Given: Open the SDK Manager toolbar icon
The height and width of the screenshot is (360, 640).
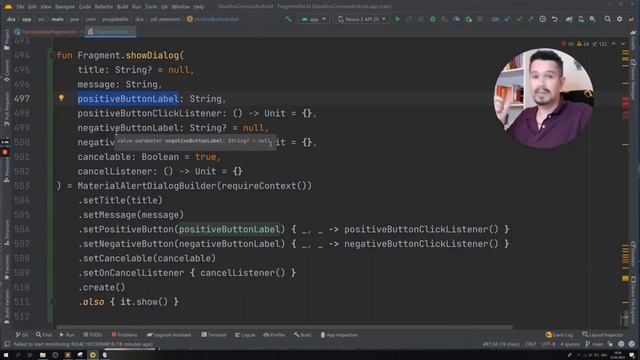Looking at the screenshot, I should [593, 19].
